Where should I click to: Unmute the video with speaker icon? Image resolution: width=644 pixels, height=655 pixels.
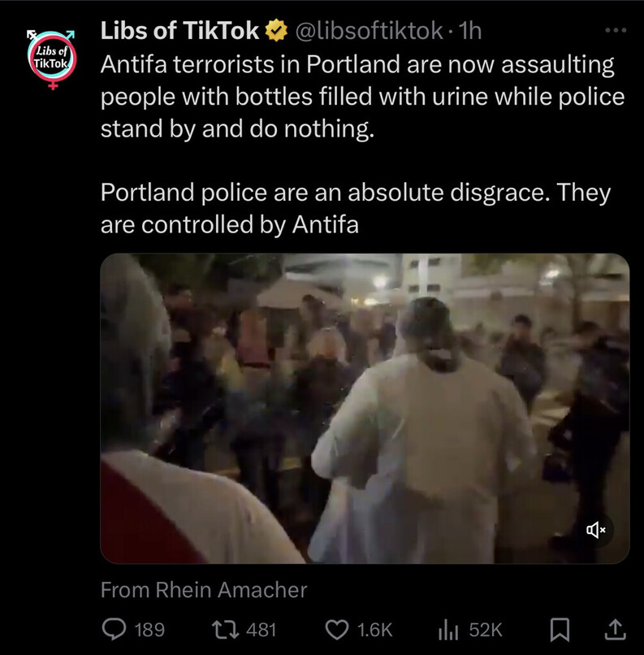pyautogui.click(x=596, y=530)
